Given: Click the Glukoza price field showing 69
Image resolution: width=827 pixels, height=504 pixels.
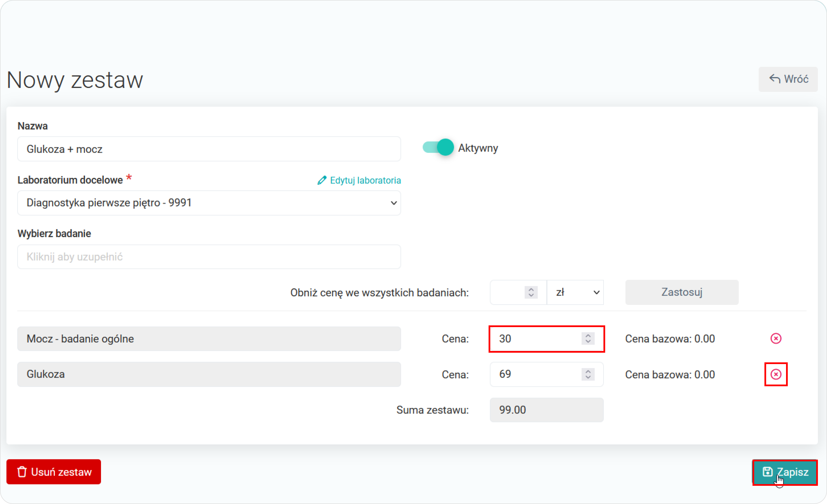Looking at the screenshot, I should click(547, 374).
